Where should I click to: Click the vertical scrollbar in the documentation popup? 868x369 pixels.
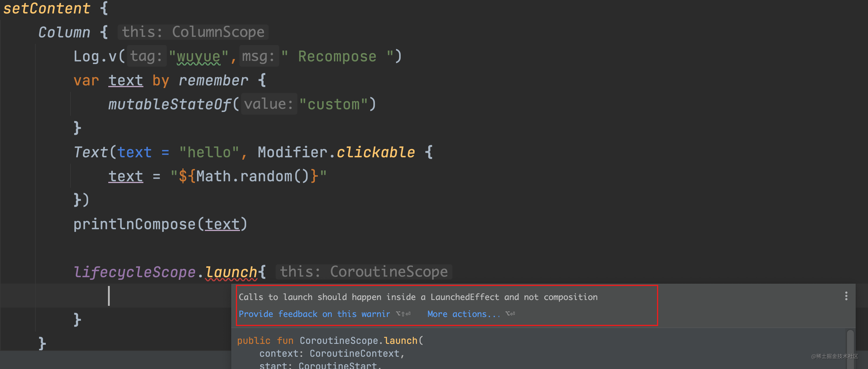tap(850, 349)
